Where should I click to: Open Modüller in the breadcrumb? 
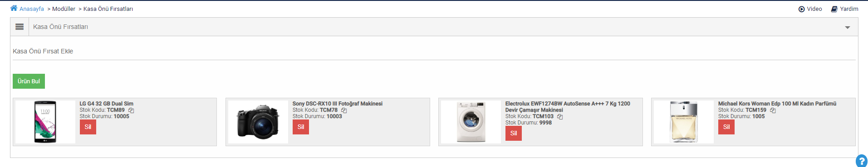[x=64, y=9]
